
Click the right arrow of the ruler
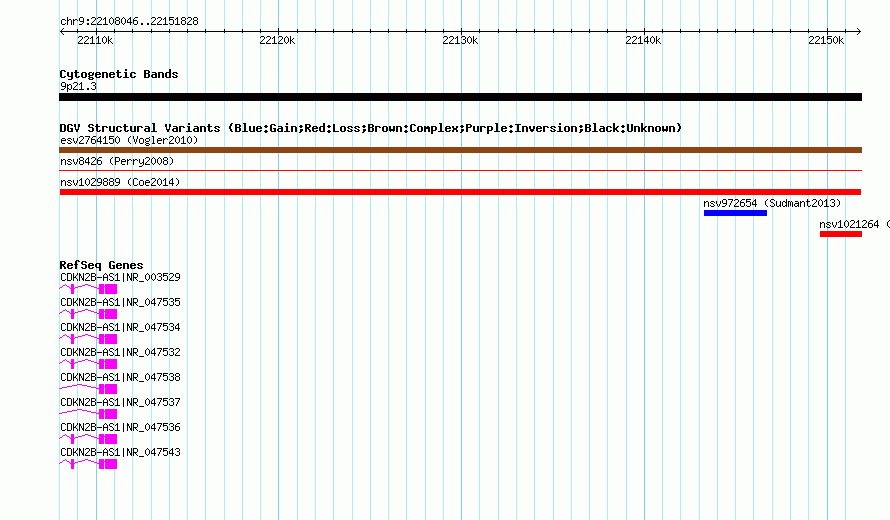coord(859,31)
